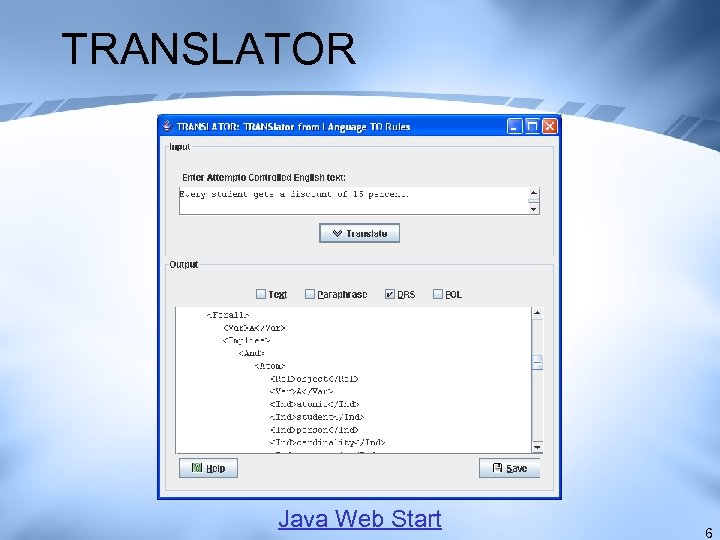This screenshot has width=720, height=540.
Task: Click the input field scroll-down arrow
Action: pos(534,209)
